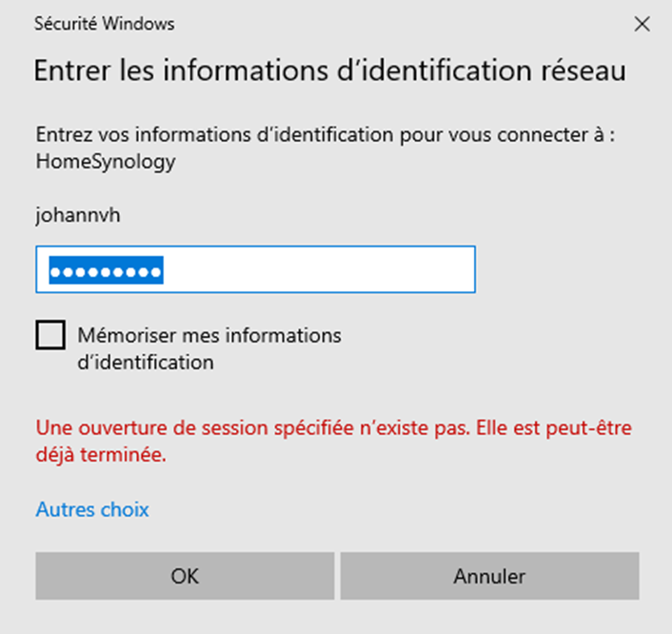Viewport: 672px width, 634px height.
Task: Tick the Mémoriser mes informations checkbox
Action: [50, 335]
